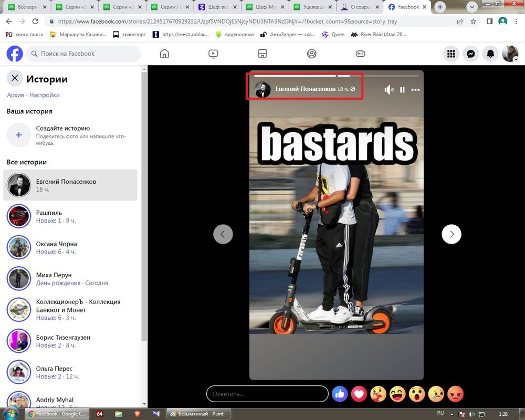Open the Chrome three-dot menu

point(516,22)
